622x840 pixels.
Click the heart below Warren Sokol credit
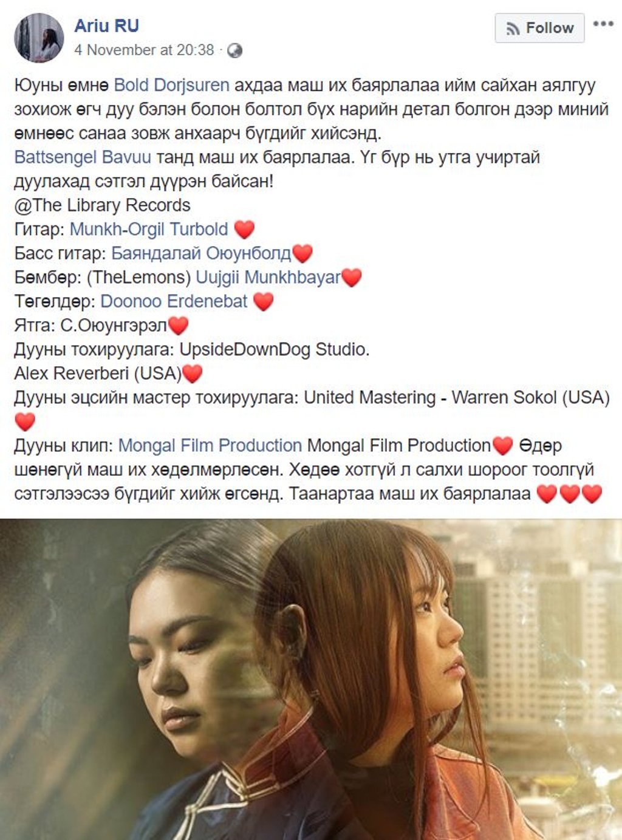point(25,422)
